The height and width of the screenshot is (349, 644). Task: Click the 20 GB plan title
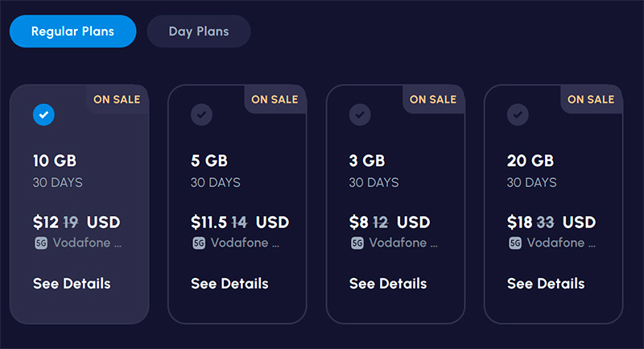click(x=530, y=160)
